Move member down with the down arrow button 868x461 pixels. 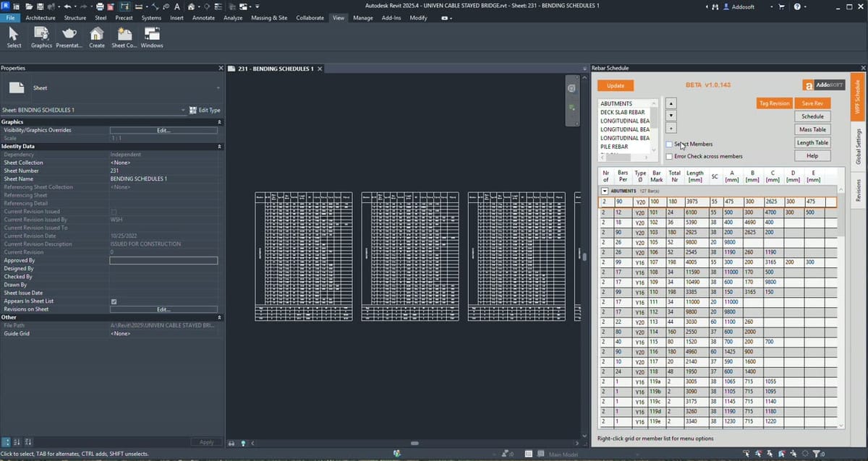click(x=671, y=116)
